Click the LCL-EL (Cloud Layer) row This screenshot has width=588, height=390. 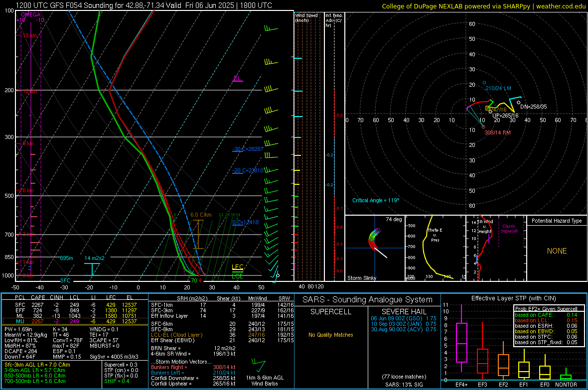click(x=221, y=335)
